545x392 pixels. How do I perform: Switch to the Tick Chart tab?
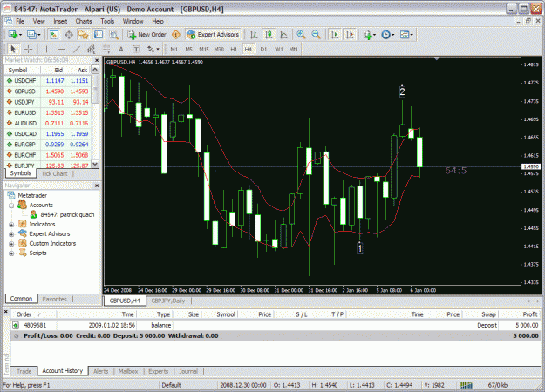(54, 173)
